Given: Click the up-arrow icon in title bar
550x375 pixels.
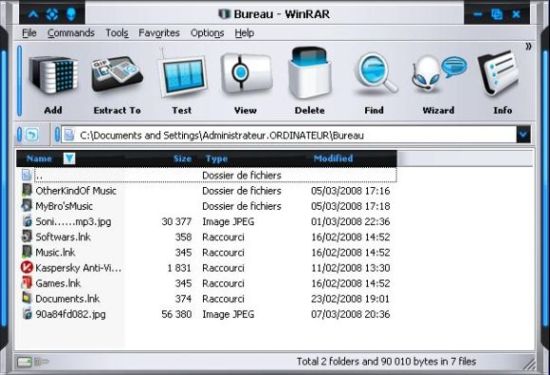Looking at the screenshot, I should coord(33,14).
